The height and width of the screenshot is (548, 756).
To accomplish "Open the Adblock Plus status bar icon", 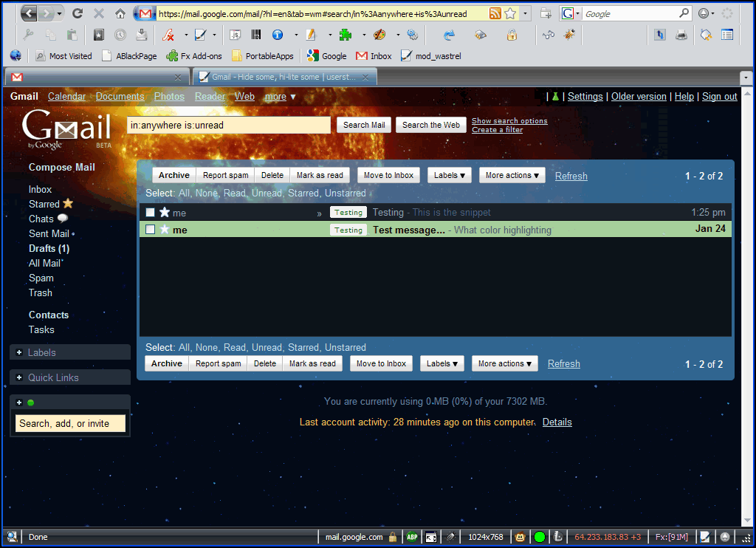I will point(412,537).
